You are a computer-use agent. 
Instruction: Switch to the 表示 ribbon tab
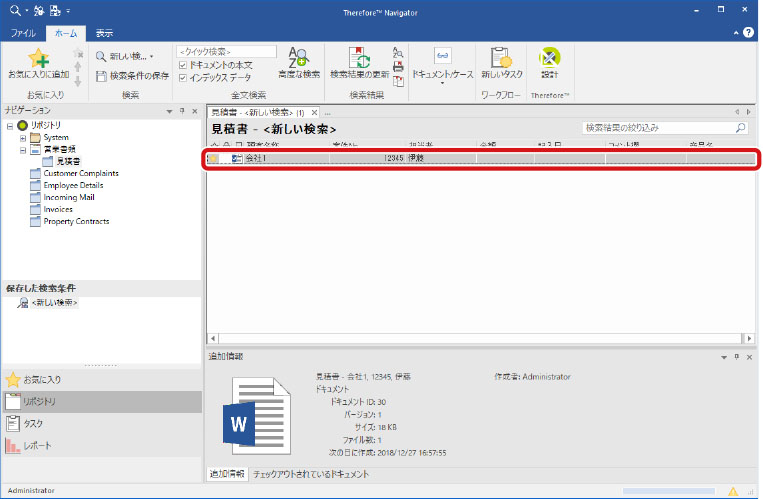coord(104,33)
